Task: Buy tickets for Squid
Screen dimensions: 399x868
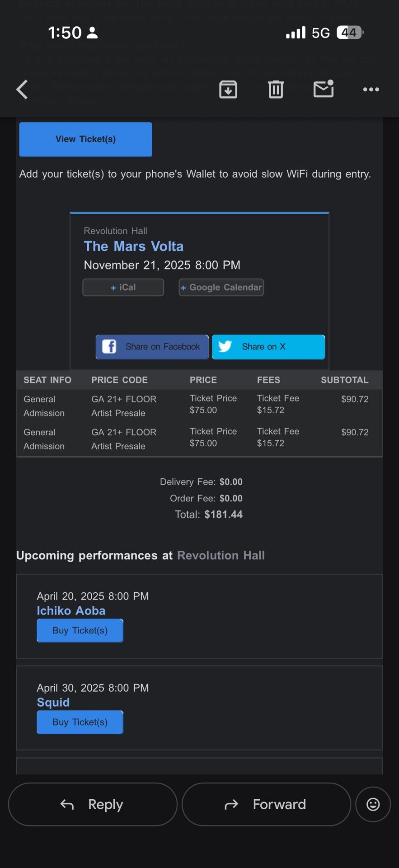Action: pos(80,722)
